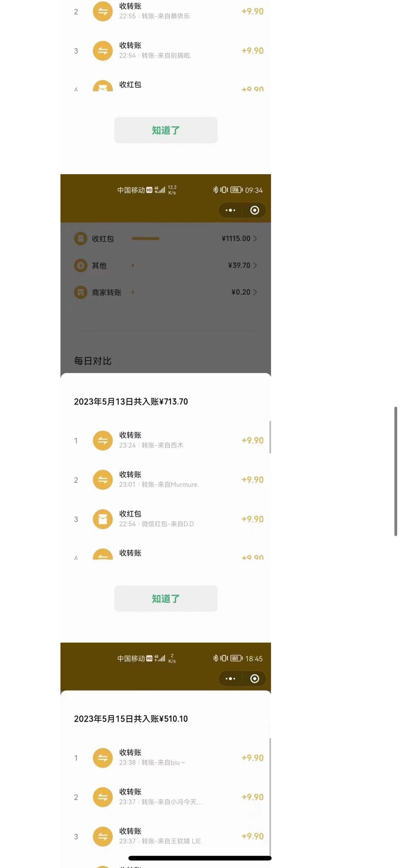The width and height of the screenshot is (400, 868).
Task: Click transfer icon for 别搞啦 entry
Action: pos(103,51)
